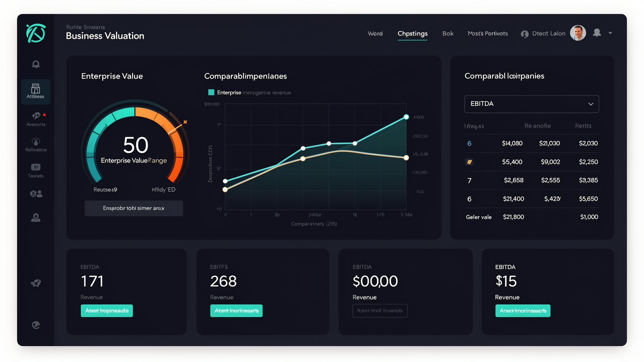Click the Dteat Lalon user name
Image resolution: width=644 pixels, height=362 pixels.
[549, 34]
